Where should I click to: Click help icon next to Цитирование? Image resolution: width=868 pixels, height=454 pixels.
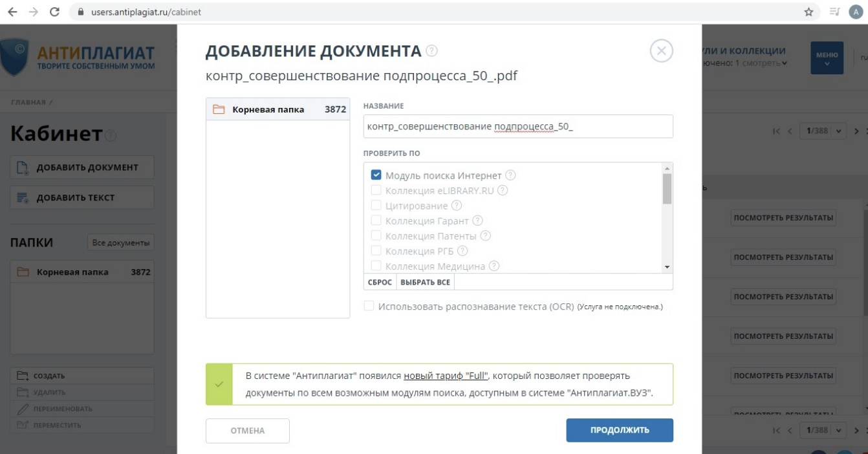tap(457, 206)
